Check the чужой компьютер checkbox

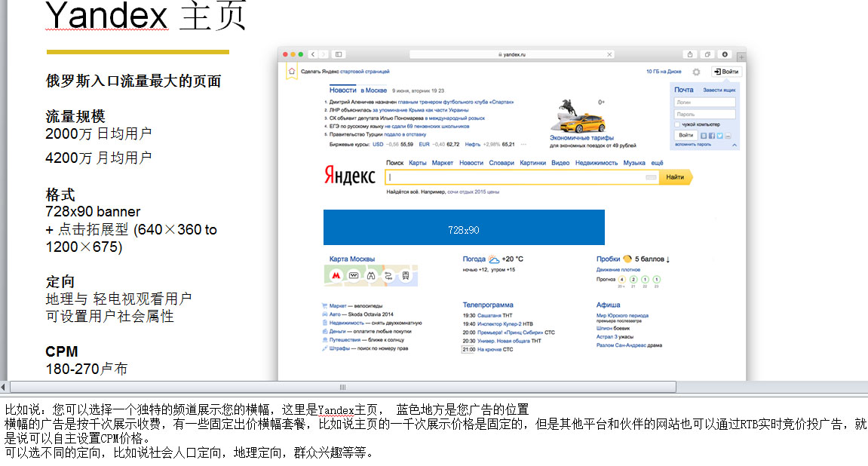(677, 124)
